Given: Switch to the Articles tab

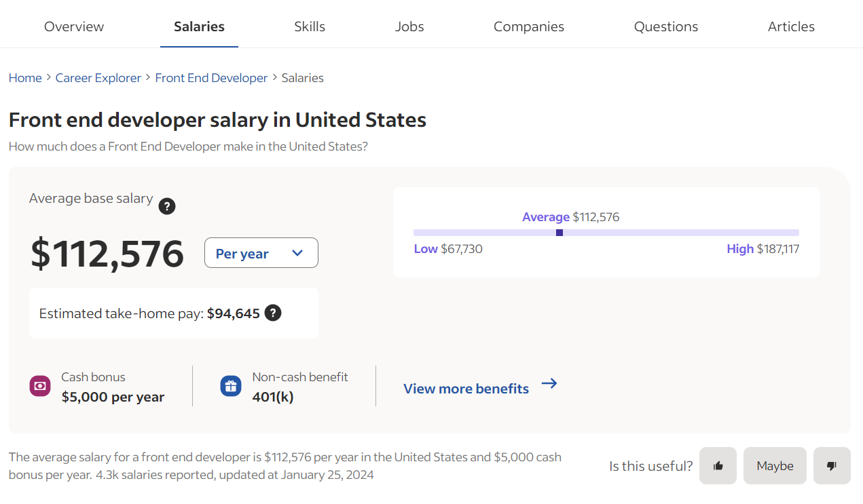Looking at the screenshot, I should click(791, 26).
